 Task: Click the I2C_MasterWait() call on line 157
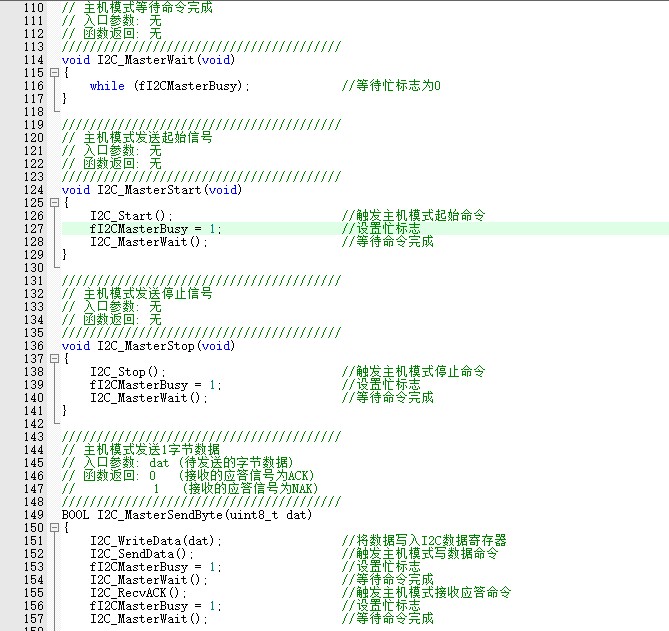point(148,619)
